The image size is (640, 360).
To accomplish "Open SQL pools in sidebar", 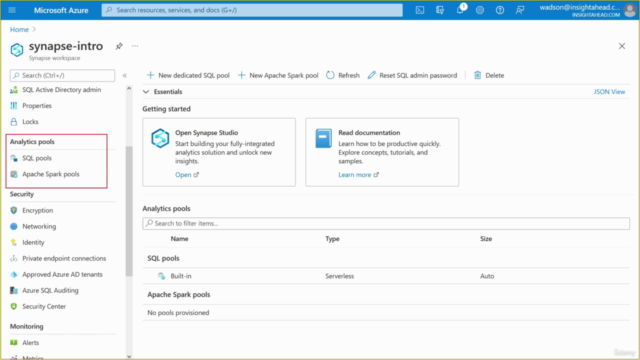I will [x=37, y=158].
